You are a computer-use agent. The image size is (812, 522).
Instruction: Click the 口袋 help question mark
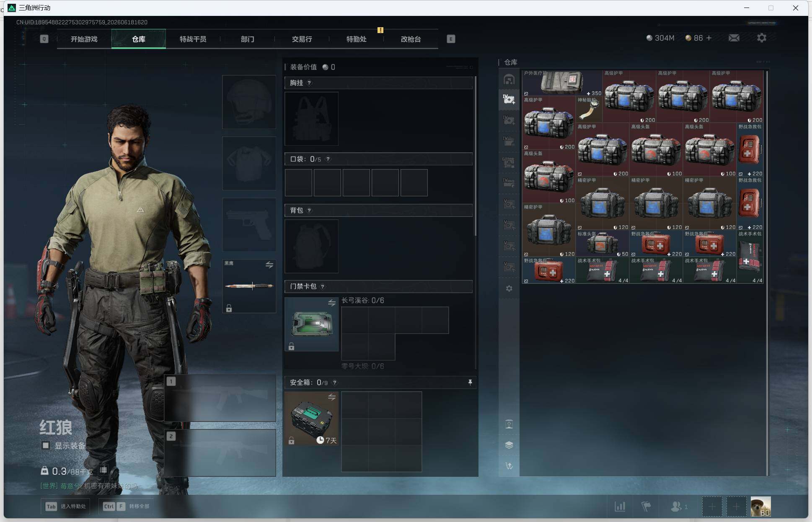point(328,159)
